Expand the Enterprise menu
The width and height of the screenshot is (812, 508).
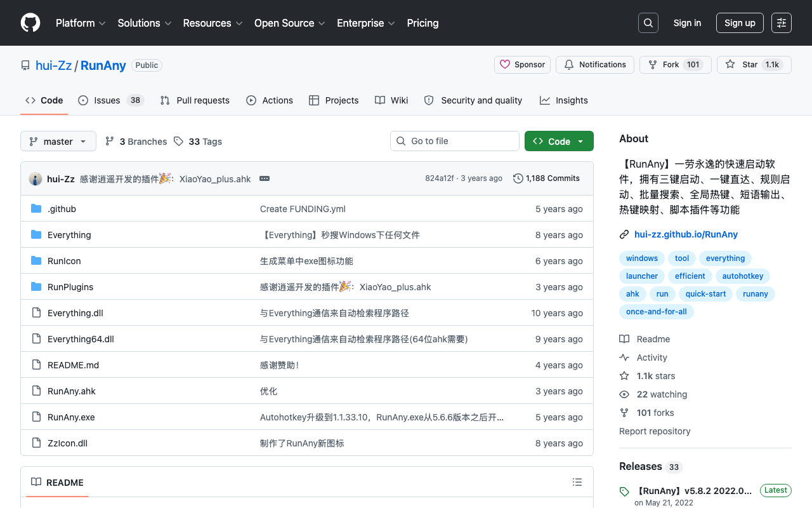coord(366,23)
